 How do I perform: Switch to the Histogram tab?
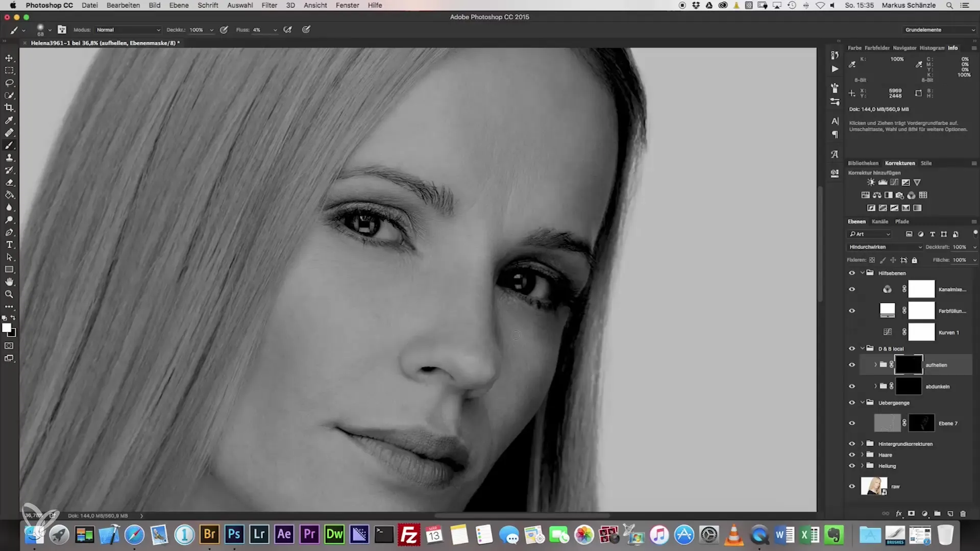tap(932, 48)
